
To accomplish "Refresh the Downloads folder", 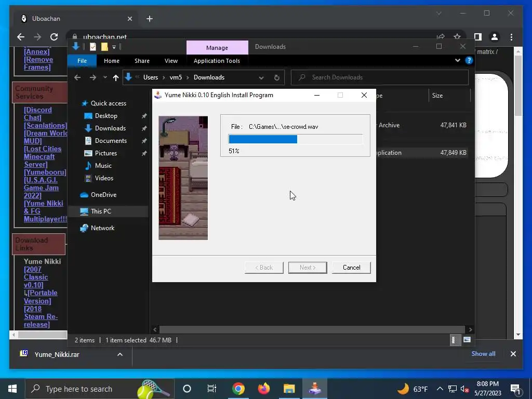I will click(277, 78).
